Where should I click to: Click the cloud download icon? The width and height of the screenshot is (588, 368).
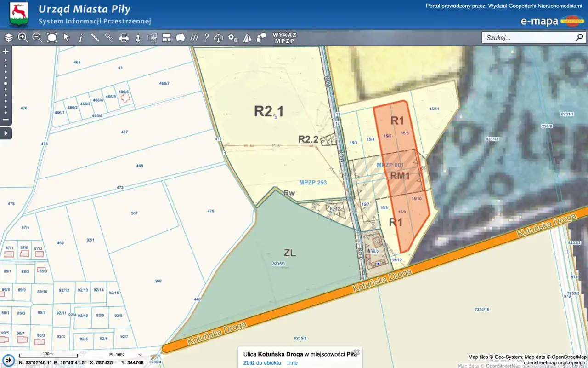219,38
